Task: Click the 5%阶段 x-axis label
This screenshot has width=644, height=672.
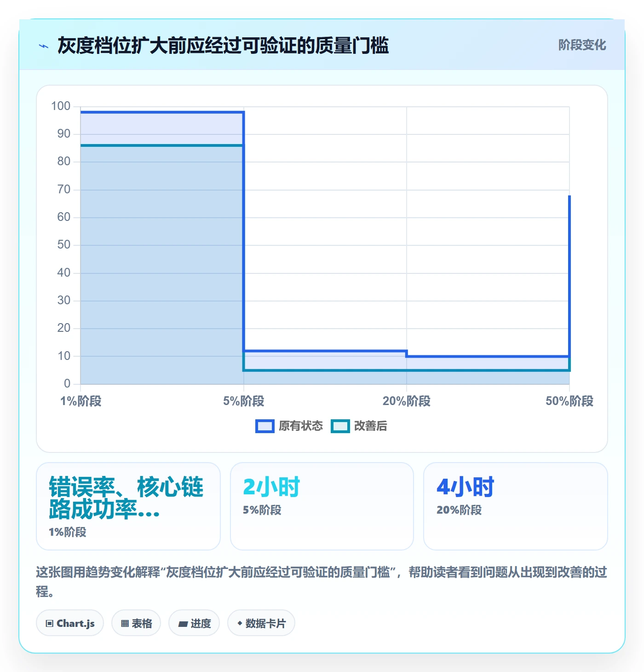Action: point(244,401)
